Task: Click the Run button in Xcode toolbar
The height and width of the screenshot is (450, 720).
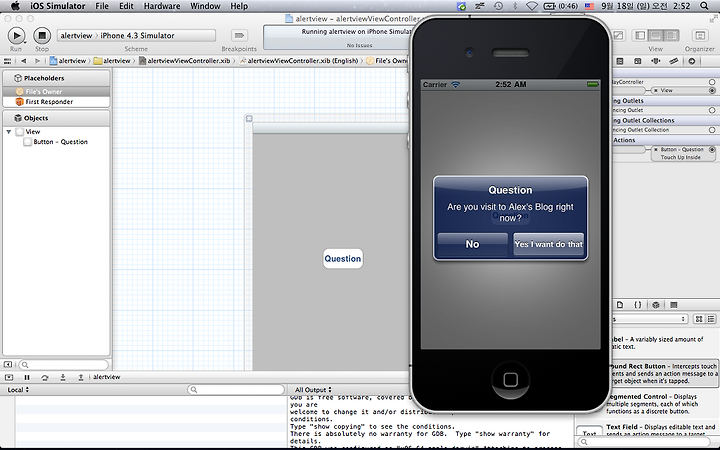Action: click(x=17, y=35)
